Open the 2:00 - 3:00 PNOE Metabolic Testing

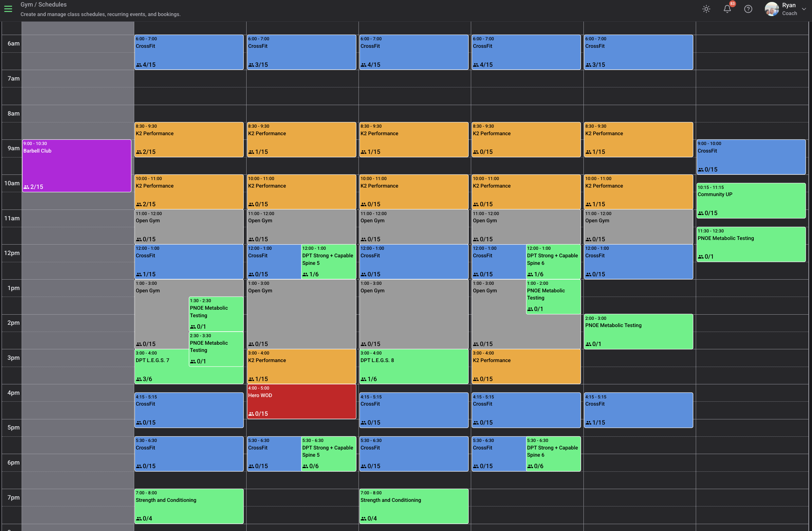(638, 331)
